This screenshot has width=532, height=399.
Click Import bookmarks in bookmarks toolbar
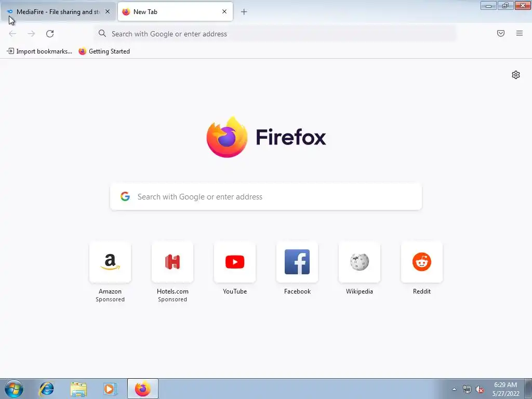39,51
